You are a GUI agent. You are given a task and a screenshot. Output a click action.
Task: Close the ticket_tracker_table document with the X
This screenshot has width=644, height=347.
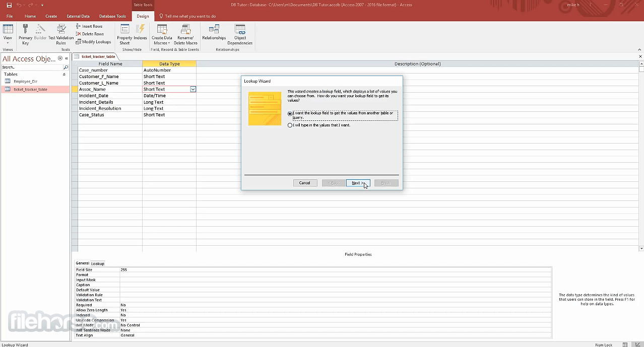pyautogui.click(x=640, y=56)
